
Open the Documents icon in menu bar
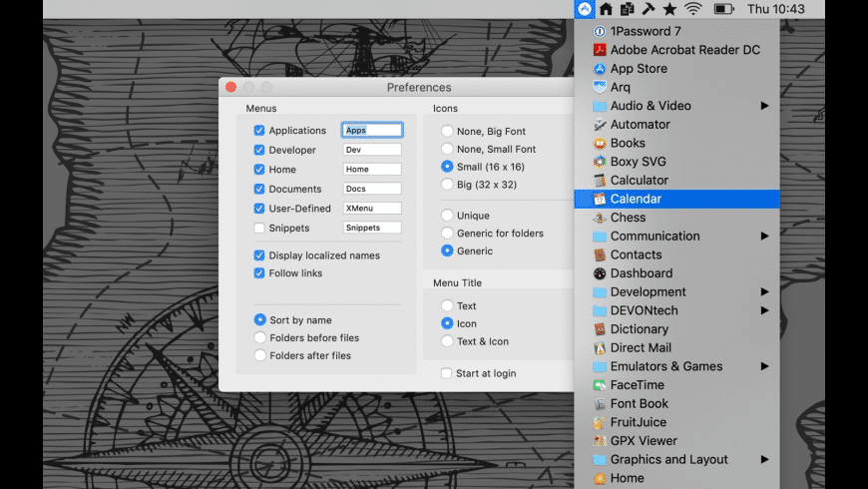(x=628, y=9)
